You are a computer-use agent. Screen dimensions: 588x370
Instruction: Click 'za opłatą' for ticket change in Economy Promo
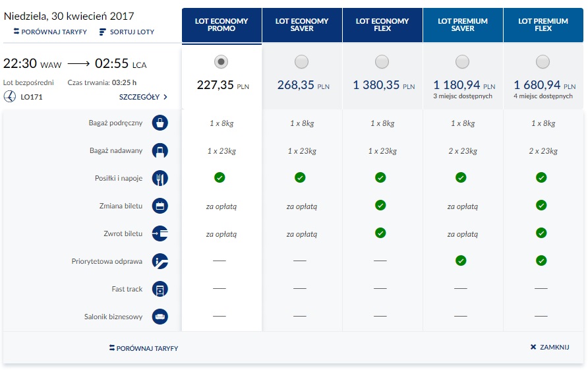(x=221, y=206)
